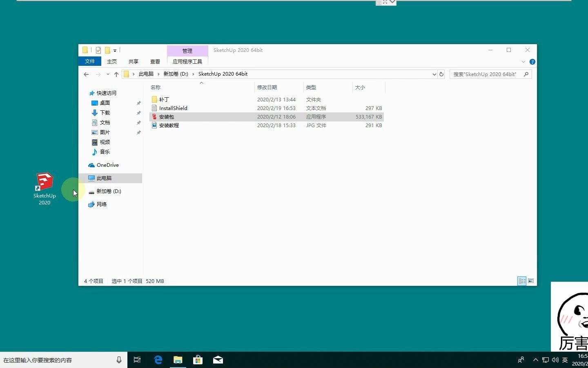Select the 安装教程 JPG file icon
Viewport: 588px width, 368px height.
point(154,125)
